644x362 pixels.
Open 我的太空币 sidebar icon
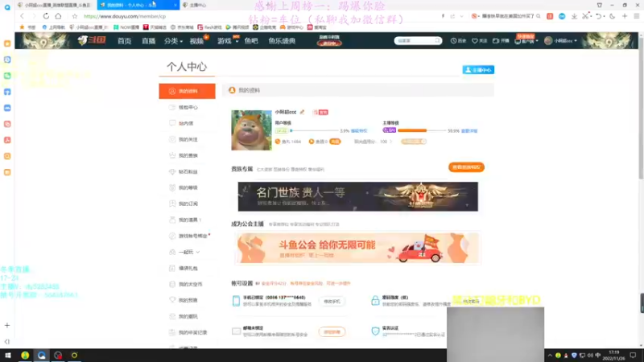(x=172, y=284)
